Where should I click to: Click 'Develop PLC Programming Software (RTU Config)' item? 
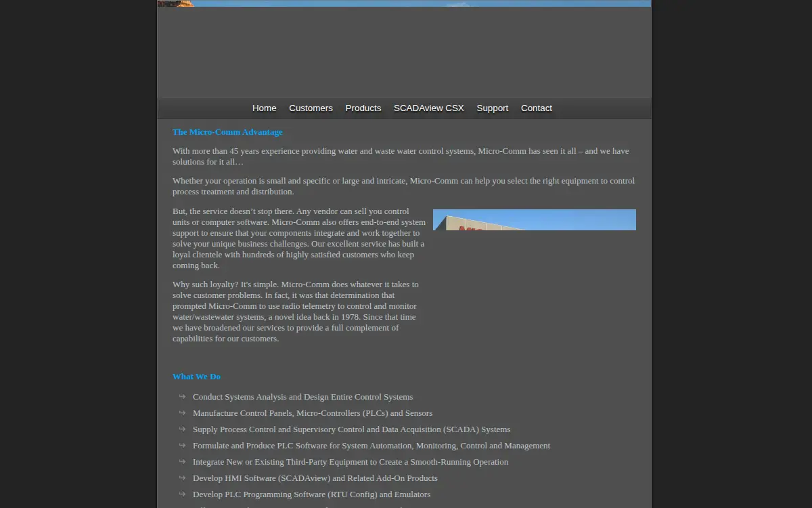[x=311, y=494]
